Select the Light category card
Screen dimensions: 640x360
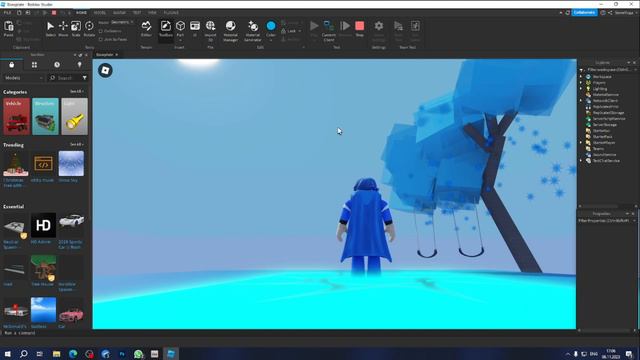point(74,116)
